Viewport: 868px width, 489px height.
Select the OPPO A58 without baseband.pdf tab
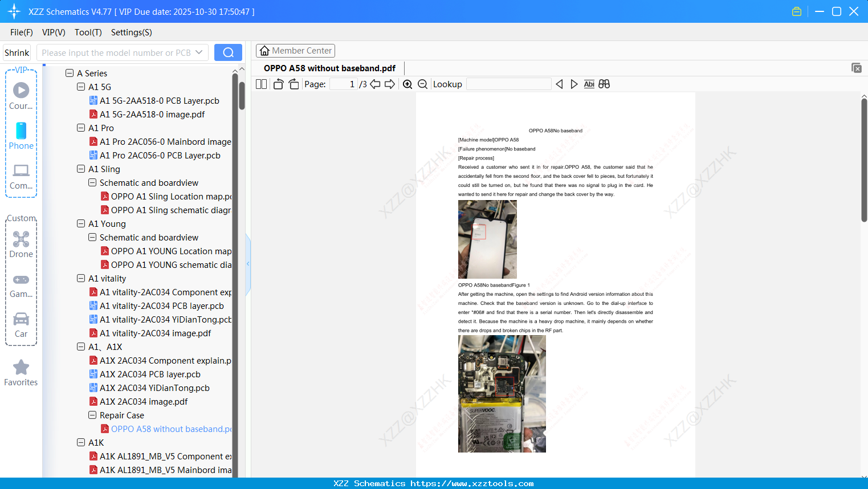point(329,68)
